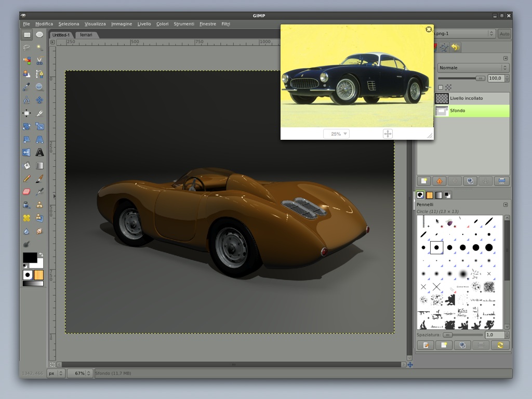Open the Normale layer mode dropdown

[473, 68]
